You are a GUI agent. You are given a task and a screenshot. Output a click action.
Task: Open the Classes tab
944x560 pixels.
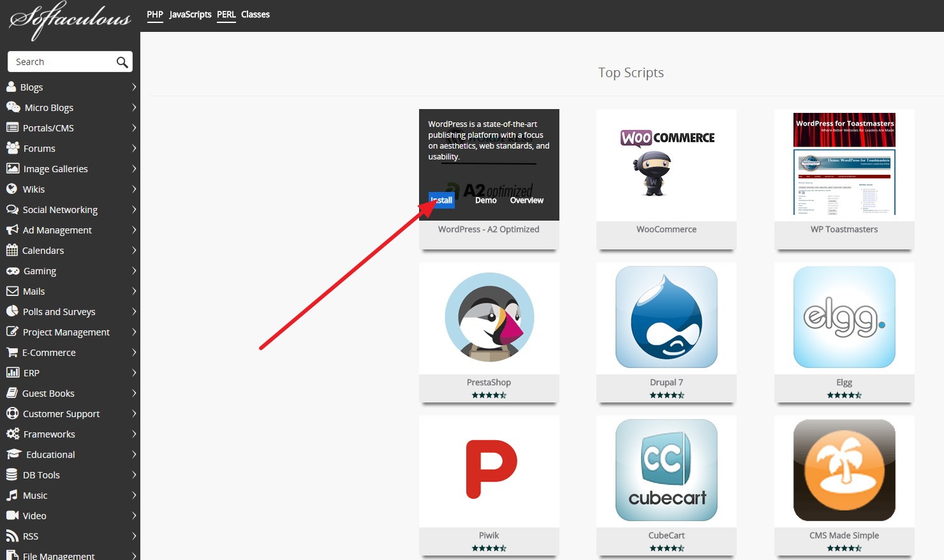[x=255, y=15]
